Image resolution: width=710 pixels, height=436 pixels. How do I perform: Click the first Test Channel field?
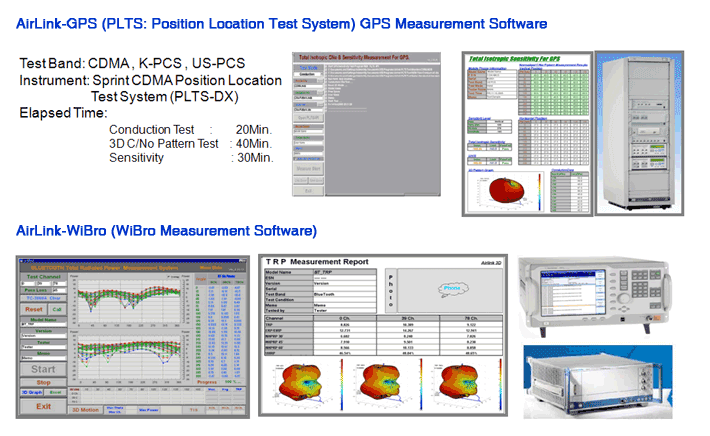click(28, 283)
